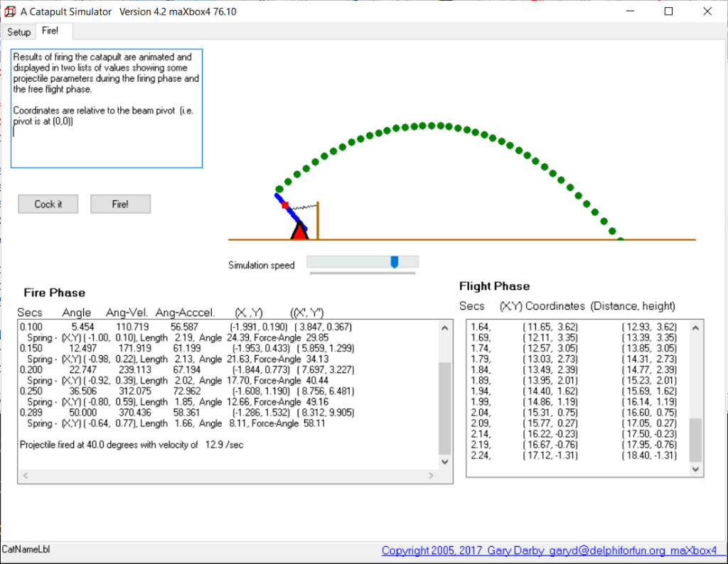
Task: Click the Flight Phase list scroll-up arrow
Action: click(x=695, y=327)
